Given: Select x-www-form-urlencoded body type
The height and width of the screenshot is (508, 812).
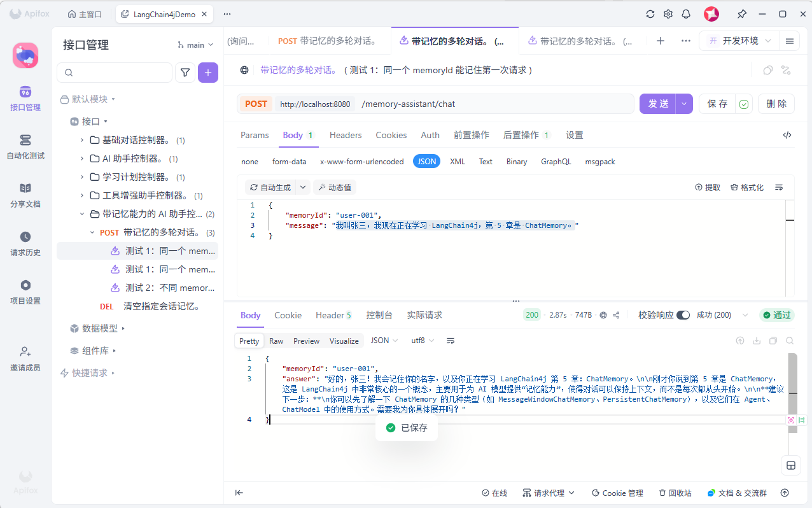Looking at the screenshot, I should click(362, 162).
